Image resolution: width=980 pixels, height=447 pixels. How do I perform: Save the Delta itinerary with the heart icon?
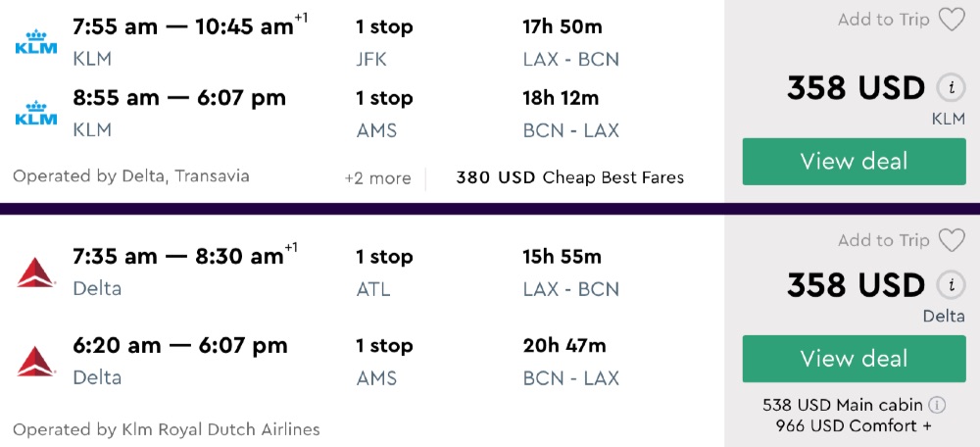coord(951,240)
